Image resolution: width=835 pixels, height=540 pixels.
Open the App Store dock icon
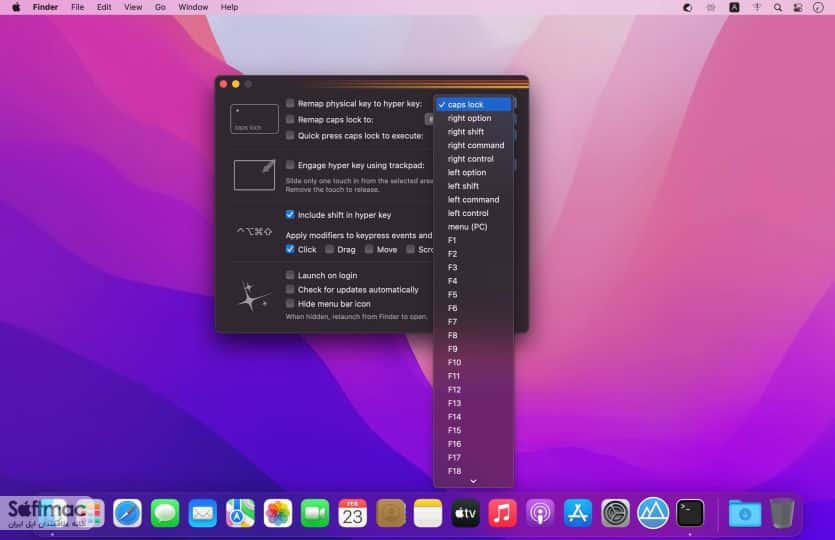(578, 513)
